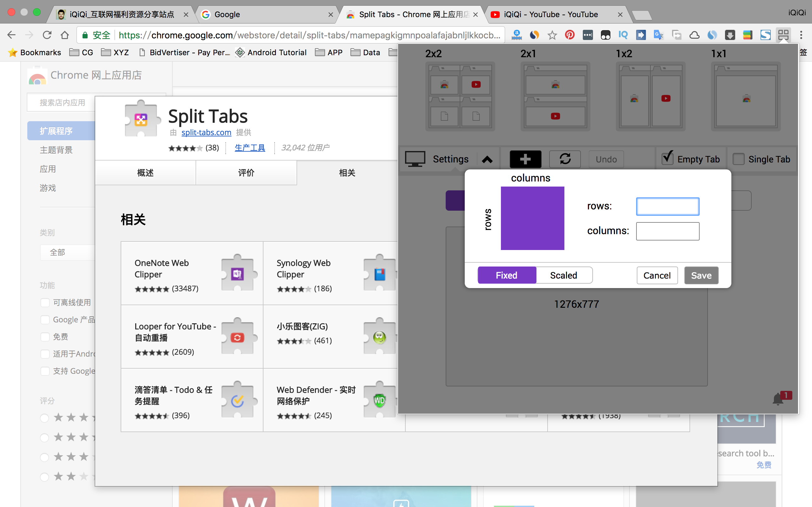The width and height of the screenshot is (812, 507).
Task: Open the BidVertiser bookmark
Action: tap(184, 53)
